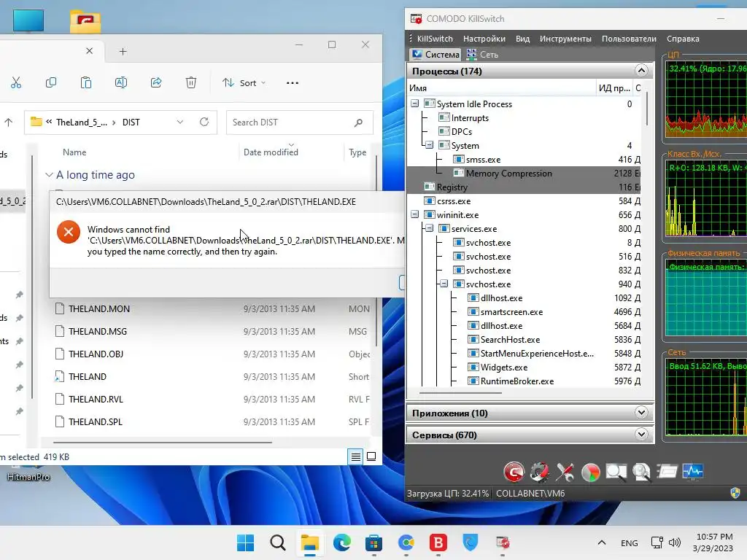This screenshot has height=560, width=747.
Task: Collapse the services.exe tree node
Action: point(429,228)
